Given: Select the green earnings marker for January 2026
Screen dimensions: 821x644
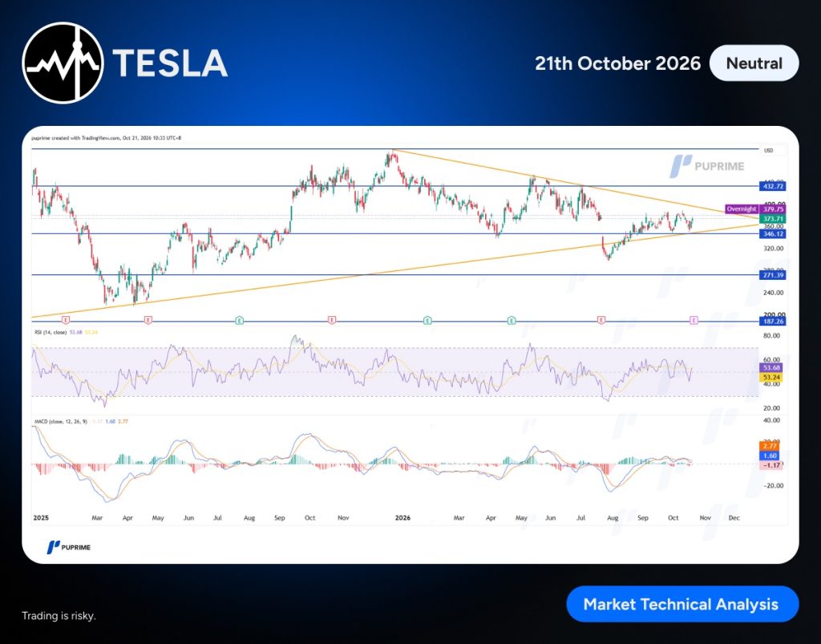Looking at the screenshot, I should 428,320.
